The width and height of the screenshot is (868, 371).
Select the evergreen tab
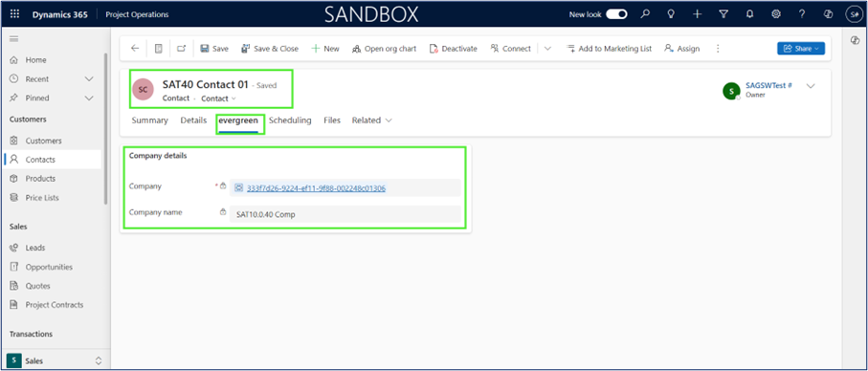(238, 120)
